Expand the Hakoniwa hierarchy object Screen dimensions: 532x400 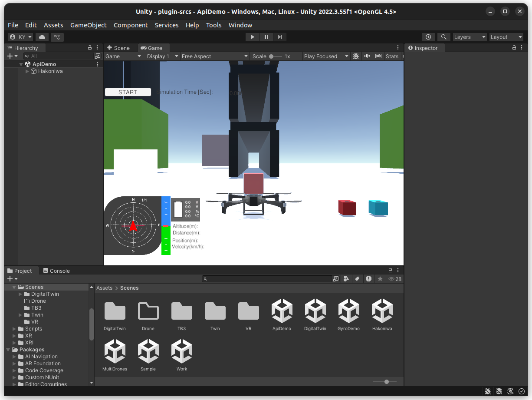click(x=27, y=71)
